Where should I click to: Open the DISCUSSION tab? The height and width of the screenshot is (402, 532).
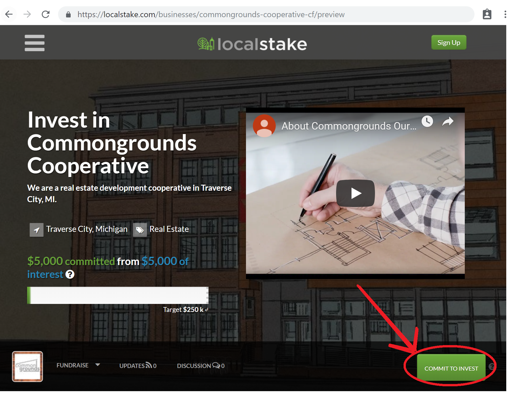(x=201, y=366)
